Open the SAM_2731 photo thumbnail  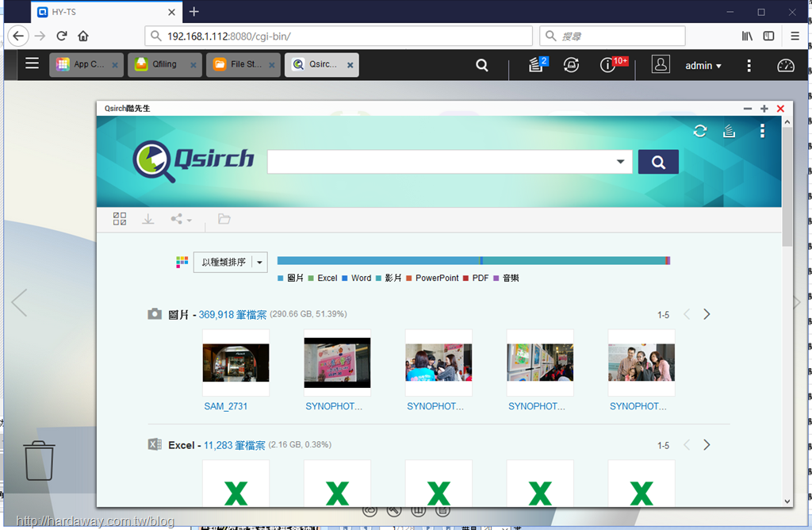pyautogui.click(x=236, y=363)
